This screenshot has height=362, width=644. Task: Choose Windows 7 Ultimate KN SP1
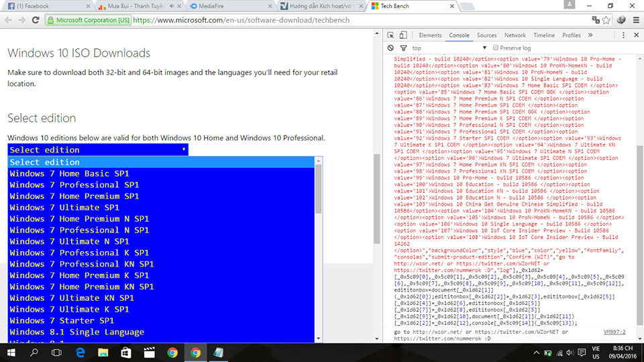click(161, 298)
